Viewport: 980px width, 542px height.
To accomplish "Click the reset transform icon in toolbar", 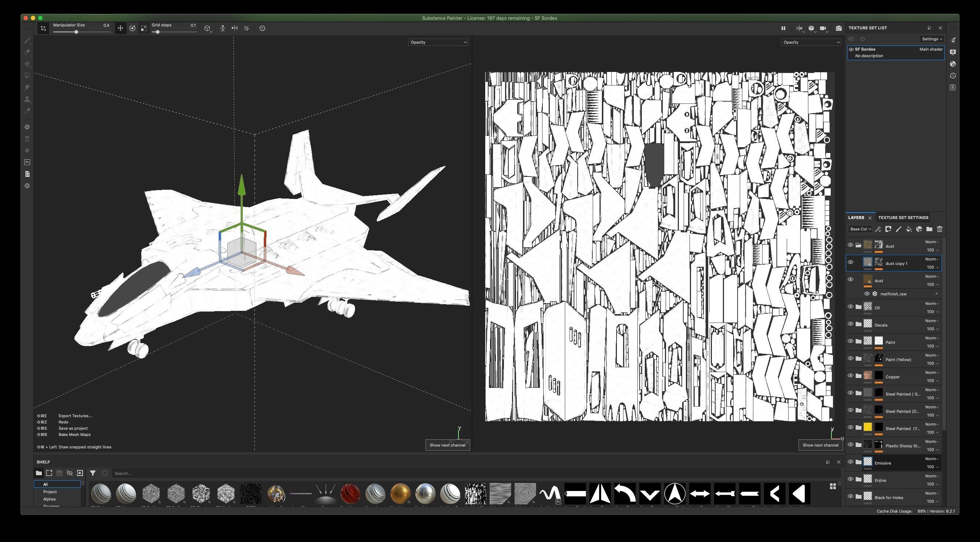I will click(262, 28).
